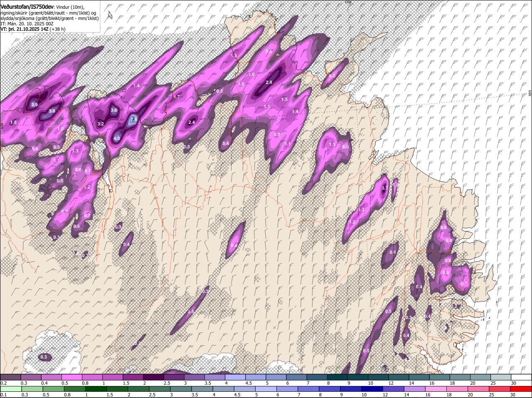Click the 2.8 precipitation value label

[268, 82]
